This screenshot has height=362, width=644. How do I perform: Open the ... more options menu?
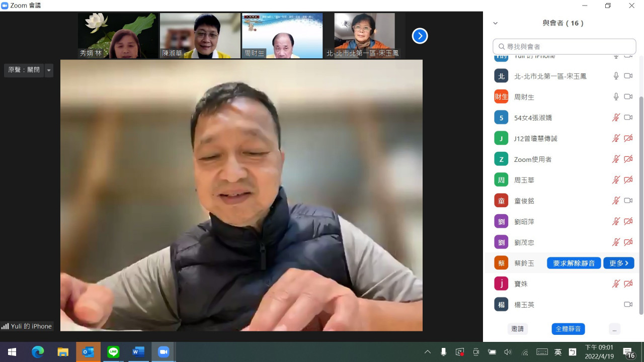(x=613, y=329)
